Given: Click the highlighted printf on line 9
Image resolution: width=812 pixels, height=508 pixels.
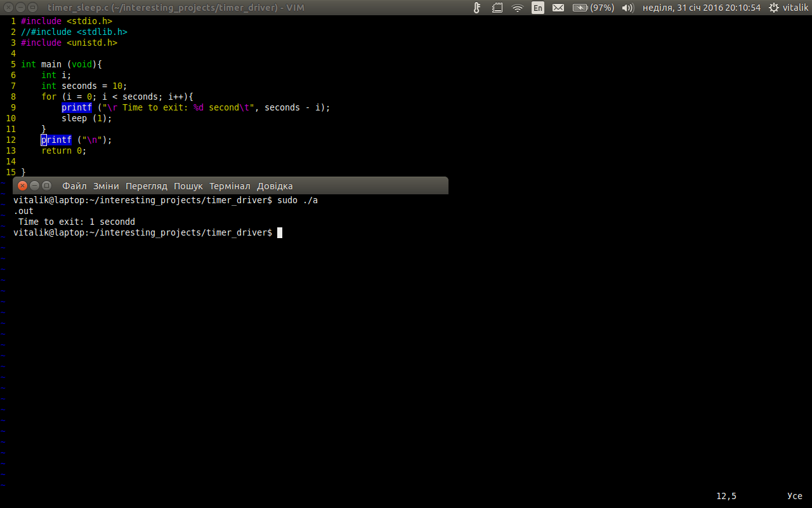Looking at the screenshot, I should coord(77,107).
